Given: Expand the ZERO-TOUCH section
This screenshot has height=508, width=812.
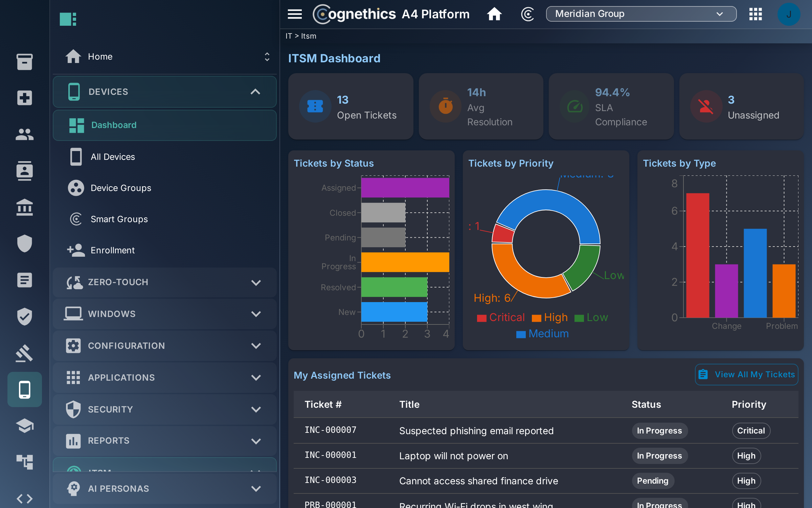Looking at the screenshot, I should point(165,282).
